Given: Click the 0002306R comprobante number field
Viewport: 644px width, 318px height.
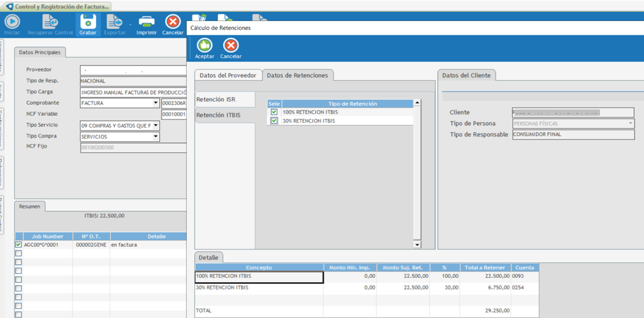Looking at the screenshot, I should point(174,103).
